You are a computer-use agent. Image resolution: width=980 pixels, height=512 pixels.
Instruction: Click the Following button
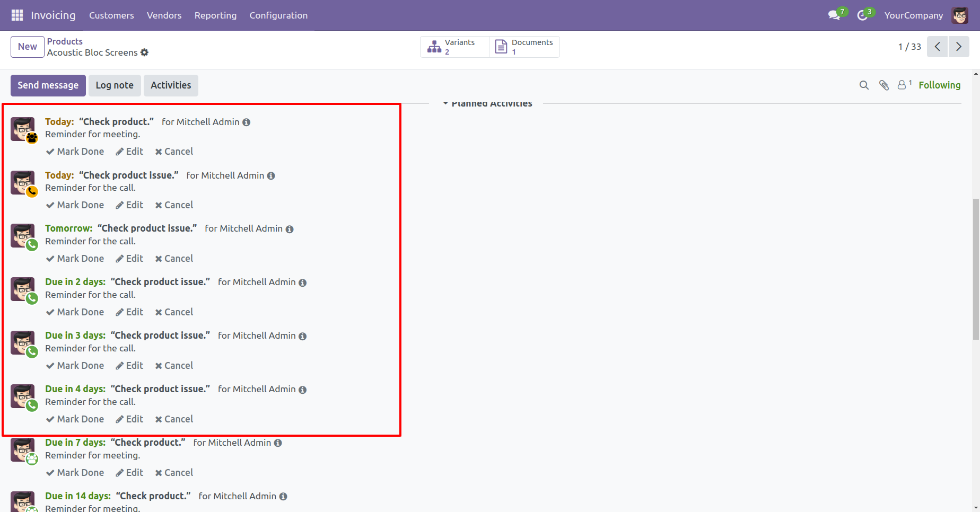click(x=939, y=85)
